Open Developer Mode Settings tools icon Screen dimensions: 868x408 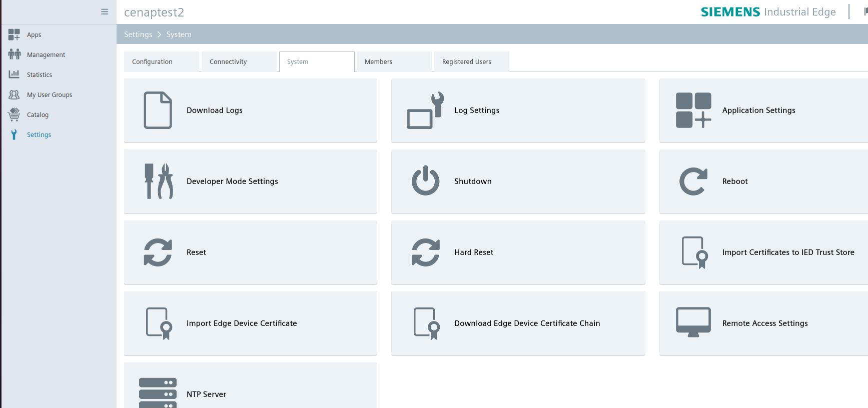pyautogui.click(x=159, y=181)
